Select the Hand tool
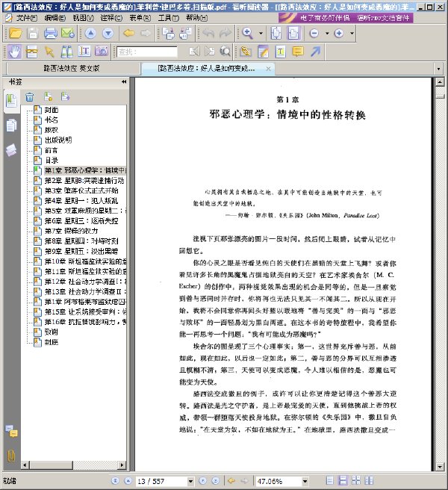Image resolution: width=448 pixels, height=490 pixels. click(15, 52)
